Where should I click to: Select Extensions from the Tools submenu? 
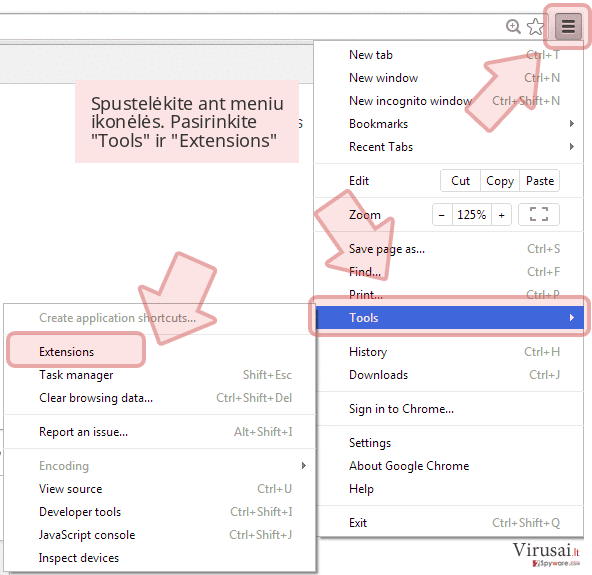tap(66, 352)
